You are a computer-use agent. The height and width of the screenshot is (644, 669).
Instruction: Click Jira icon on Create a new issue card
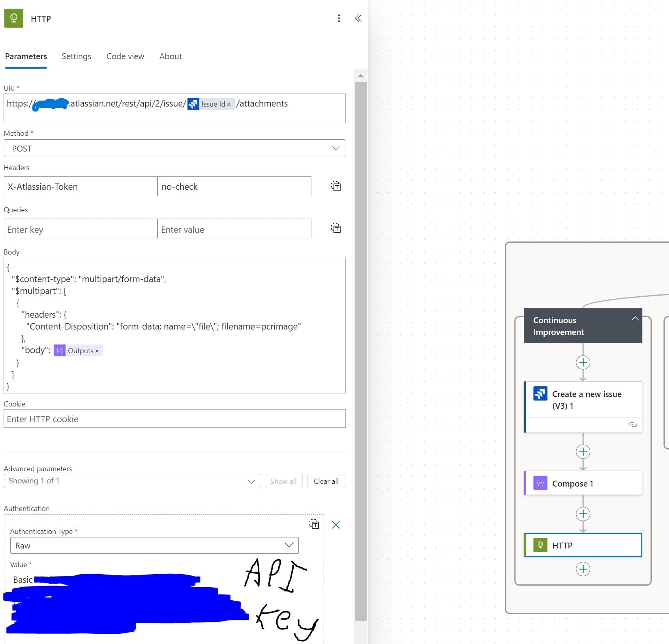[x=540, y=393]
